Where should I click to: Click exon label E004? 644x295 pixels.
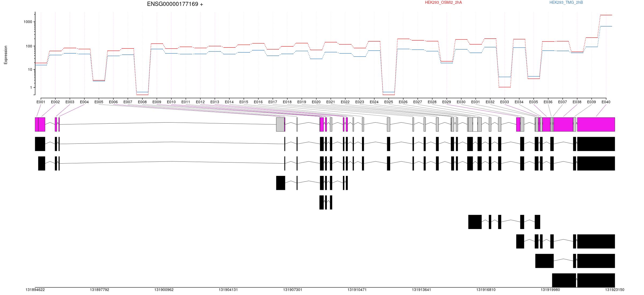pos(84,102)
